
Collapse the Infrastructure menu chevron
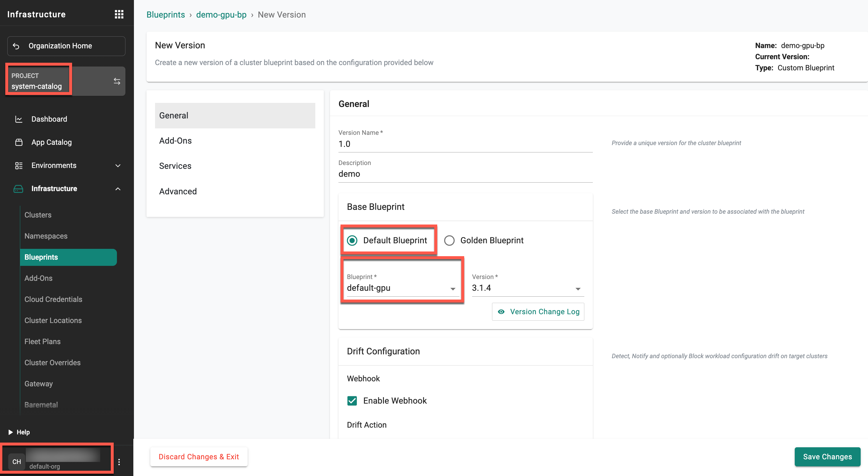pos(118,189)
